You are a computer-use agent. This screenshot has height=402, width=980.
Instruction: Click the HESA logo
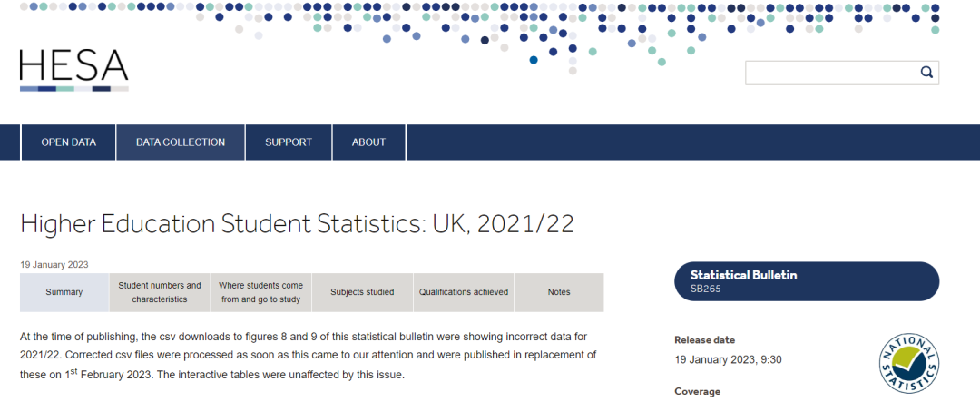point(73,69)
